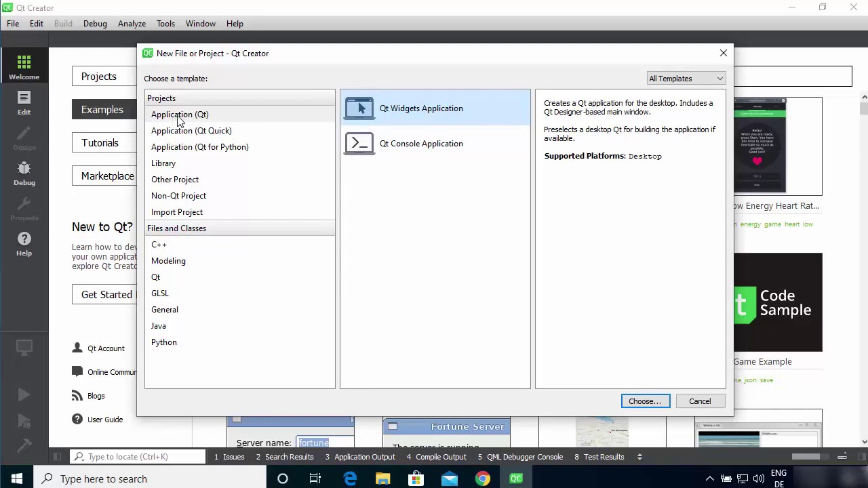Open Help mode in left sidebar

[x=24, y=243]
